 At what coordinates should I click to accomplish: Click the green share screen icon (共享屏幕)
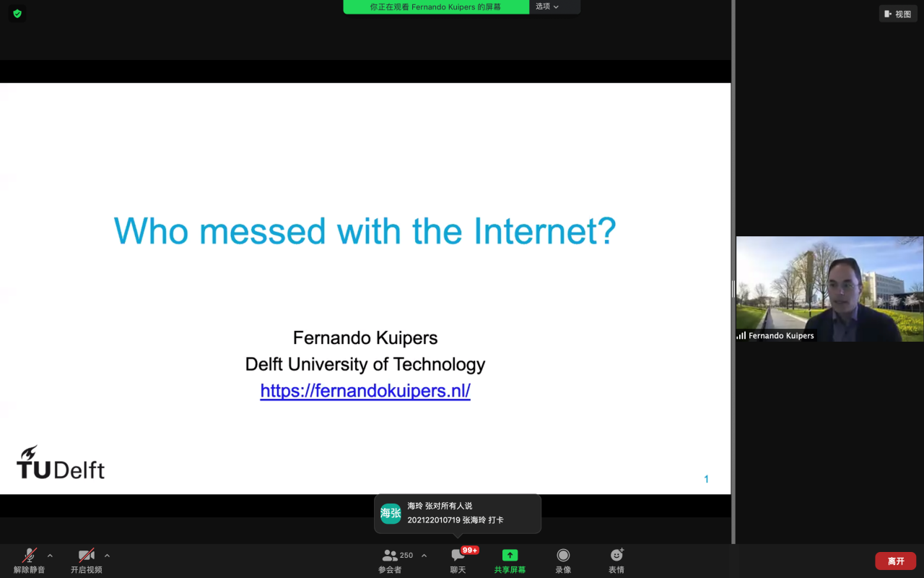point(510,555)
